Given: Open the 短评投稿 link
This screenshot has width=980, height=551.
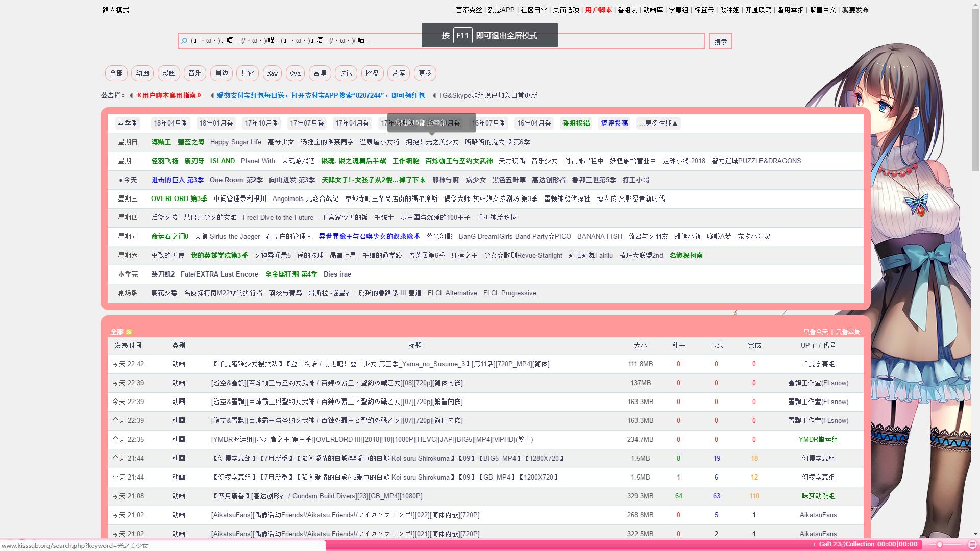Looking at the screenshot, I should [615, 123].
